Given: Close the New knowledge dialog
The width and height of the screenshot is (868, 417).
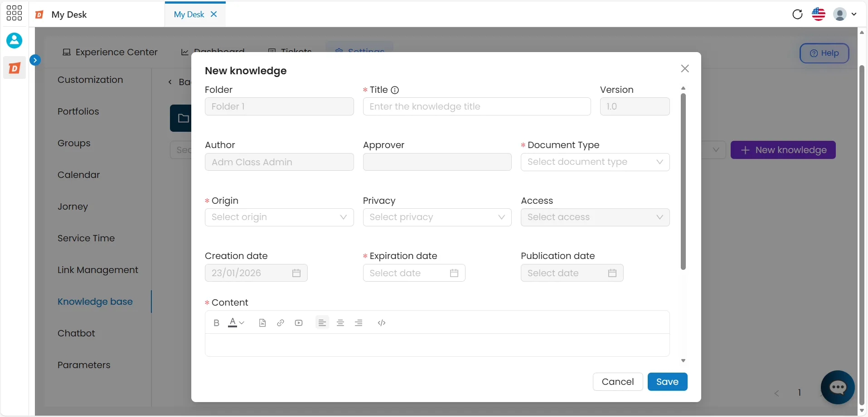Looking at the screenshot, I should pos(685,68).
